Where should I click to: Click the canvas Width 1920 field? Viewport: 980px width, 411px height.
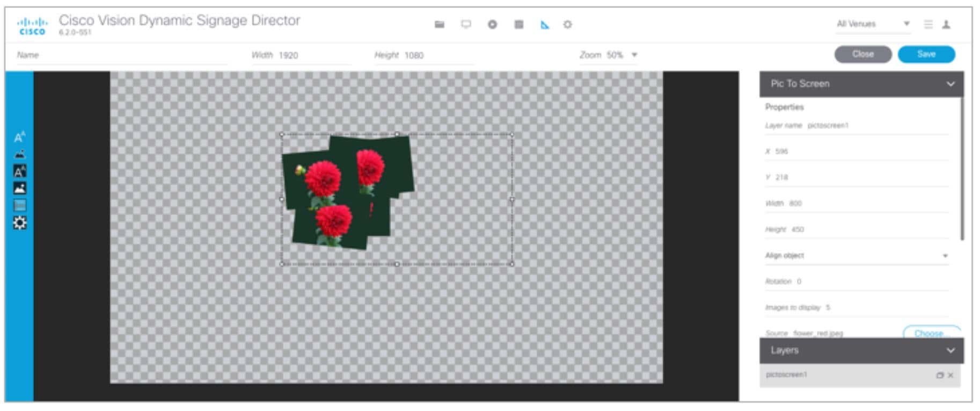click(301, 55)
